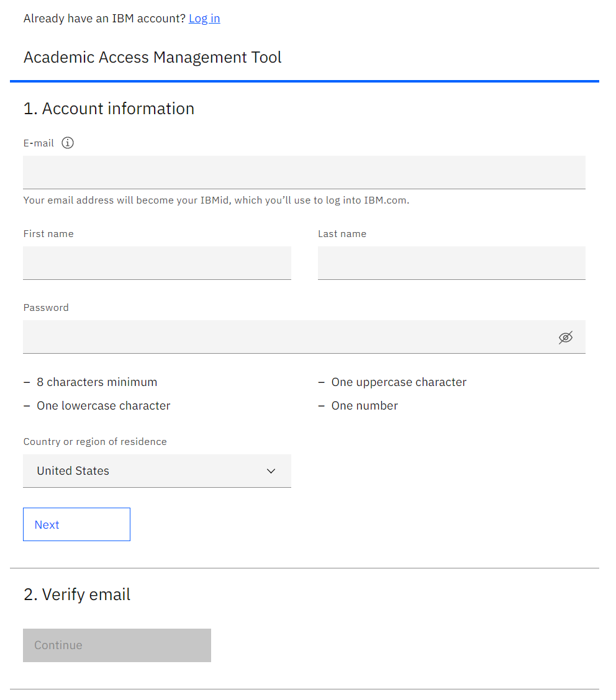Click the E-mail info icon
This screenshot has height=700, width=616.
(x=68, y=143)
